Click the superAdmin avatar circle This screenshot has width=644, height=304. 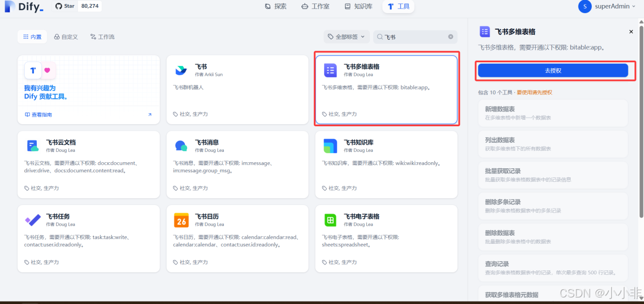(x=585, y=7)
